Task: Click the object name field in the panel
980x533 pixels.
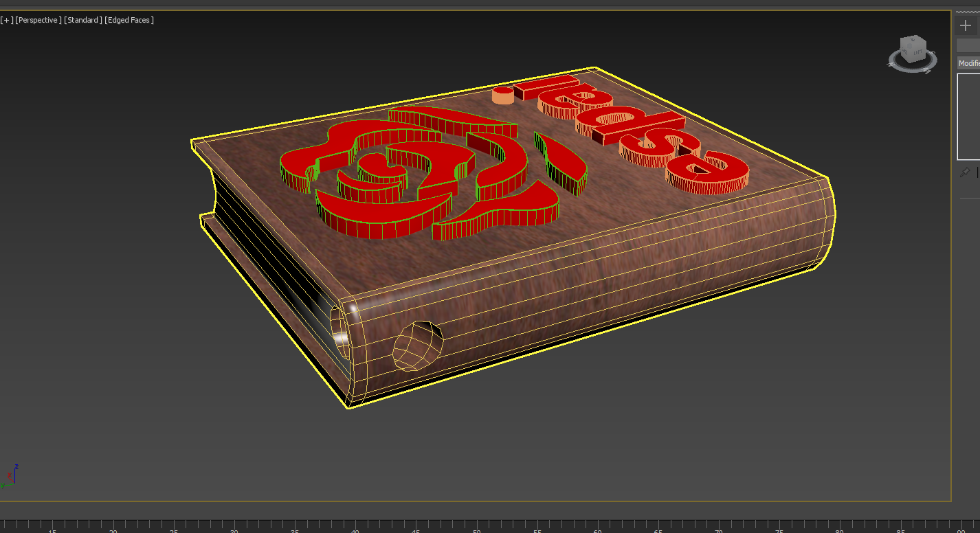Action: tap(968, 45)
